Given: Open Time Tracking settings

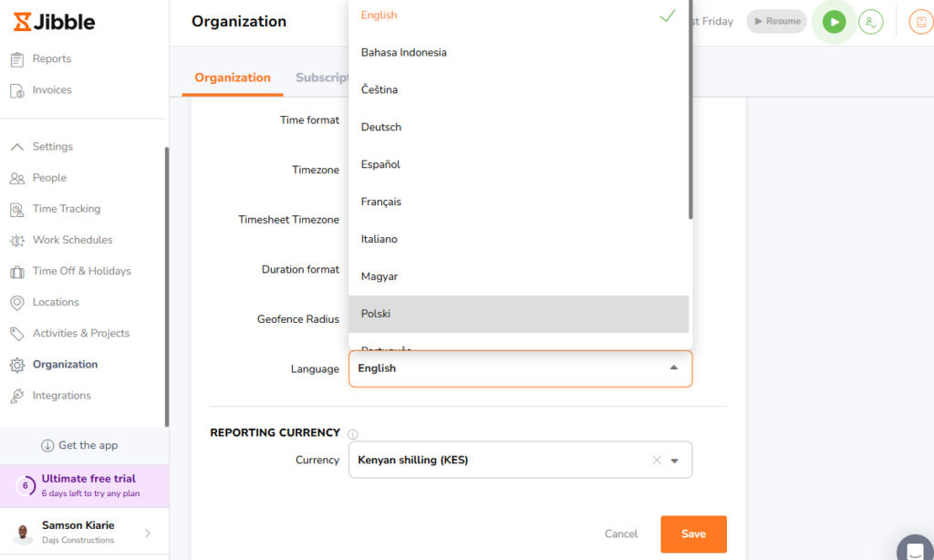Looking at the screenshot, I should (x=66, y=209).
